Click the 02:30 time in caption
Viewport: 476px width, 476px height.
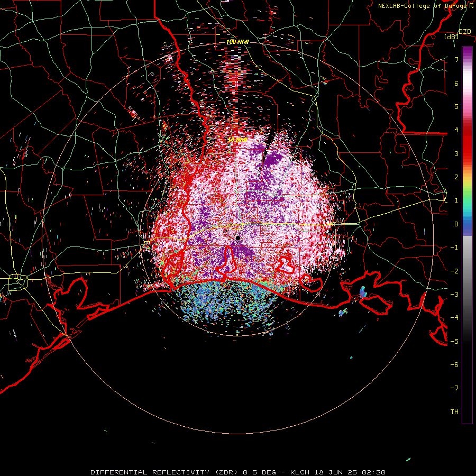point(374,472)
